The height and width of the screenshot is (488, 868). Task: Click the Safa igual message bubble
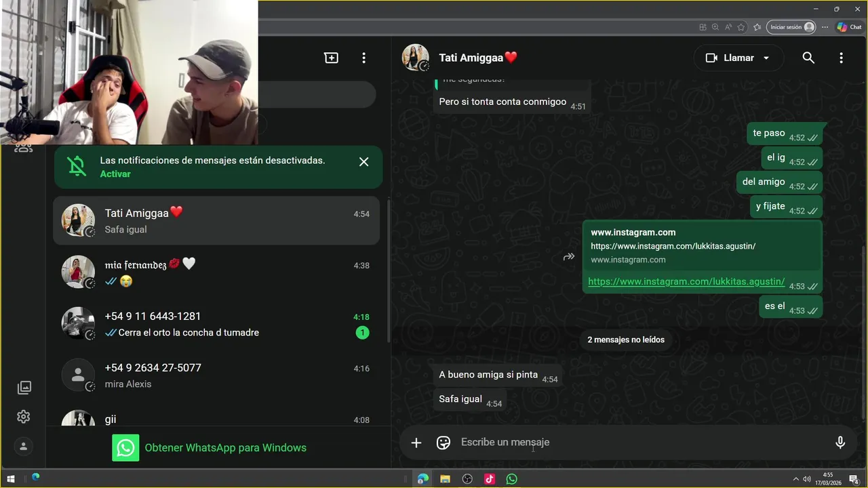470,399
